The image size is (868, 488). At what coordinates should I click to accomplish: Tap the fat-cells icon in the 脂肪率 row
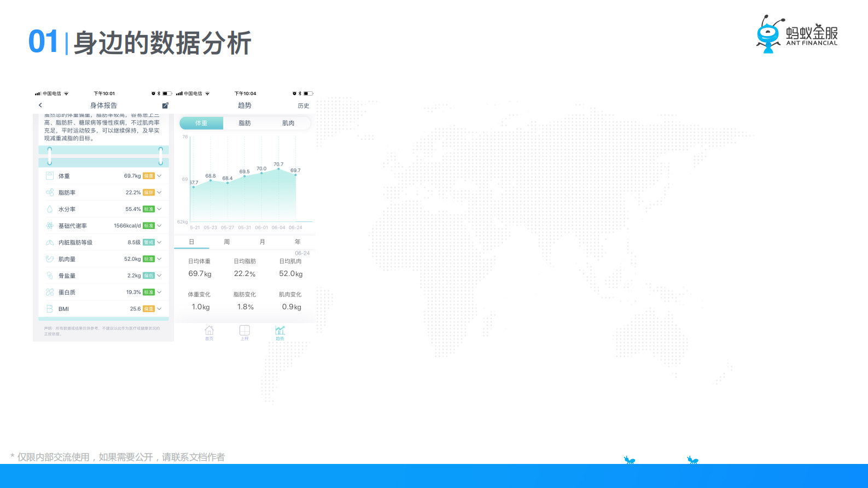coord(50,192)
